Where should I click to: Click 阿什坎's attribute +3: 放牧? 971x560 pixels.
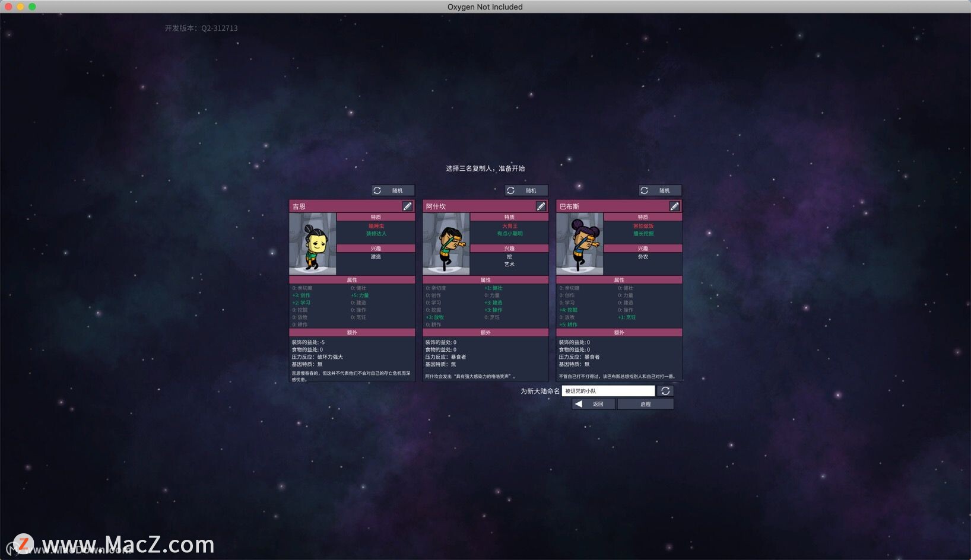(x=434, y=317)
